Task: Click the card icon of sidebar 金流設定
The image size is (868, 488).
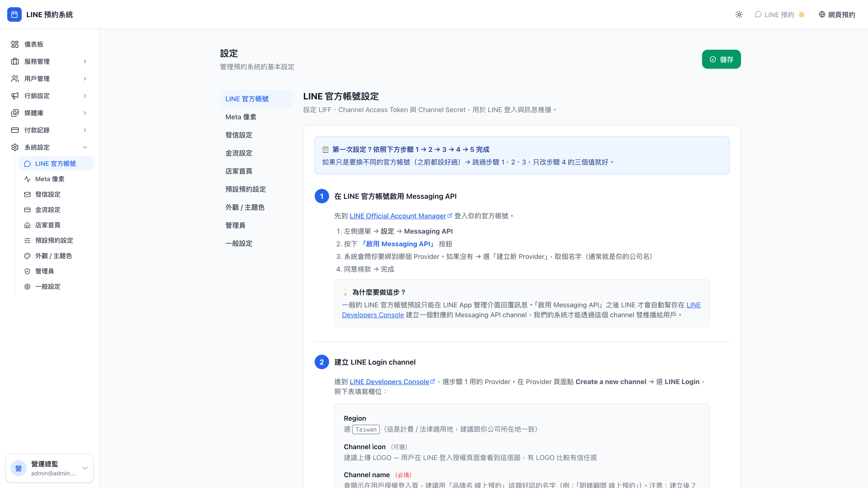Action: click(x=27, y=210)
